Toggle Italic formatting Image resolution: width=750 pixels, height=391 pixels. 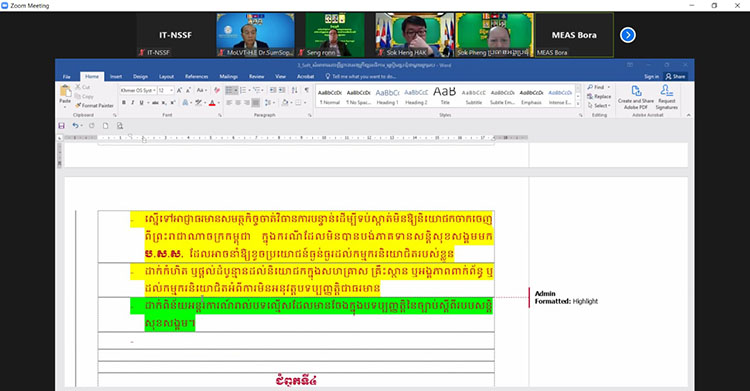click(132, 103)
